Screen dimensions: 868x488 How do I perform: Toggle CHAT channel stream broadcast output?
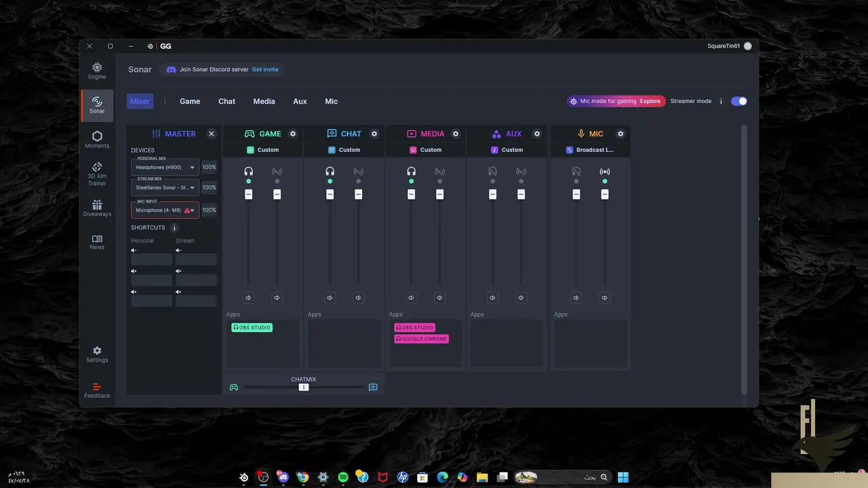click(x=358, y=171)
